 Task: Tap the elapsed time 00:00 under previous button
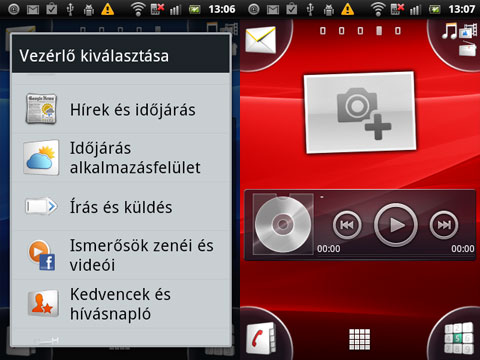click(329, 249)
